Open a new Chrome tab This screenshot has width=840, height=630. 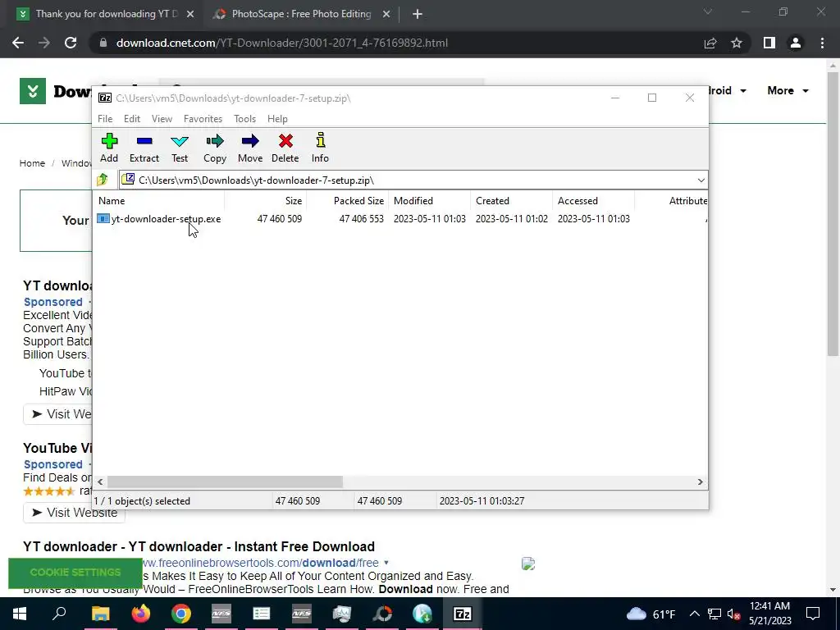click(x=418, y=15)
